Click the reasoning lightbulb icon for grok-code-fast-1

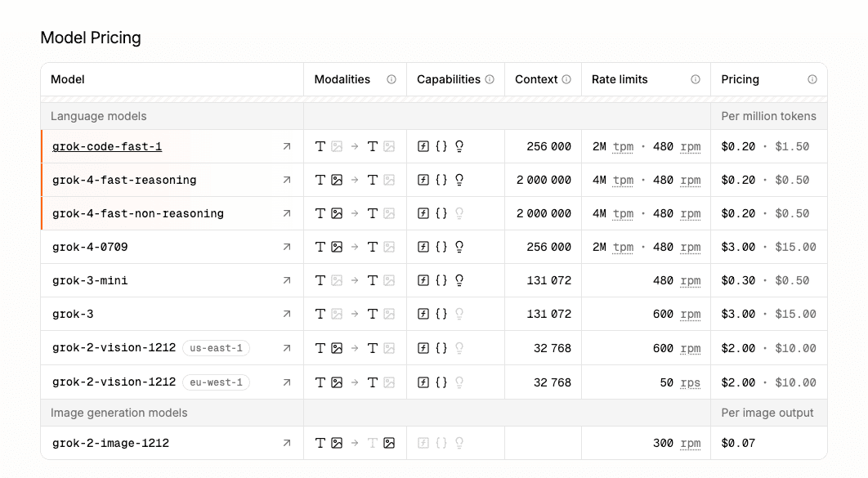pyautogui.click(x=459, y=145)
